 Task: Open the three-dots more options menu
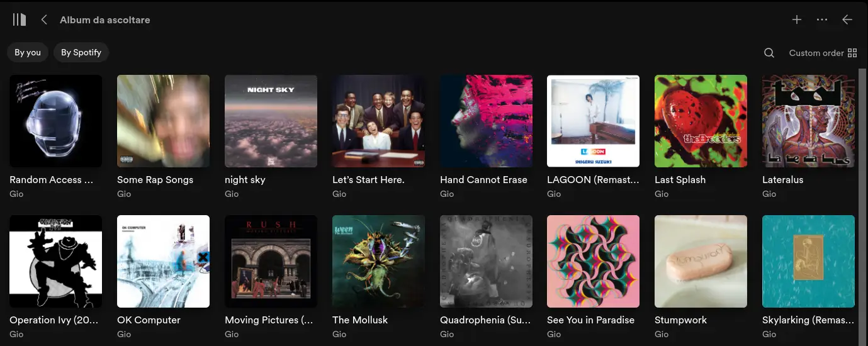[822, 20]
